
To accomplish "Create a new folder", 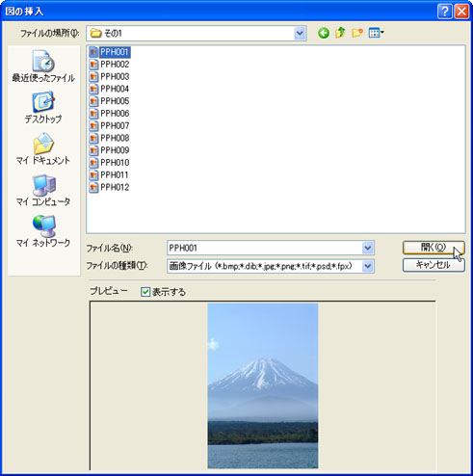I will pos(357,33).
